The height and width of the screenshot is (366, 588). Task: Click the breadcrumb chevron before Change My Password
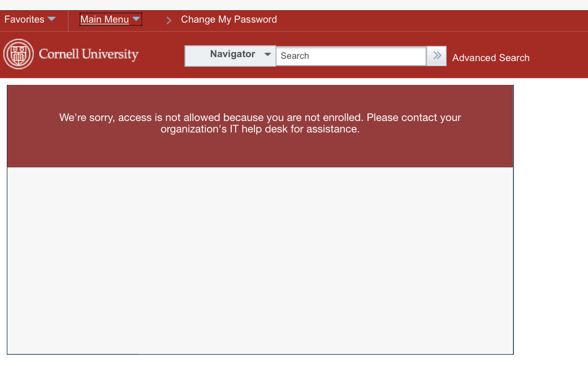pos(168,20)
